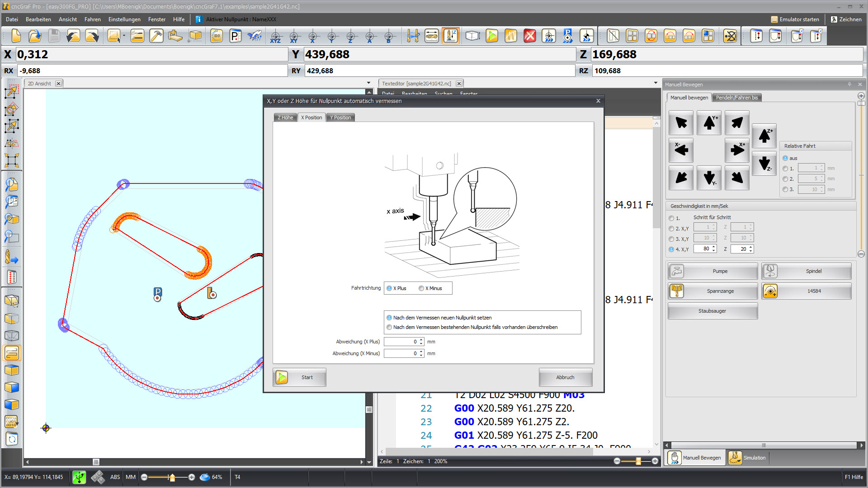The image size is (868, 488).
Task: Click the green USB connection status icon
Action: tap(79, 477)
